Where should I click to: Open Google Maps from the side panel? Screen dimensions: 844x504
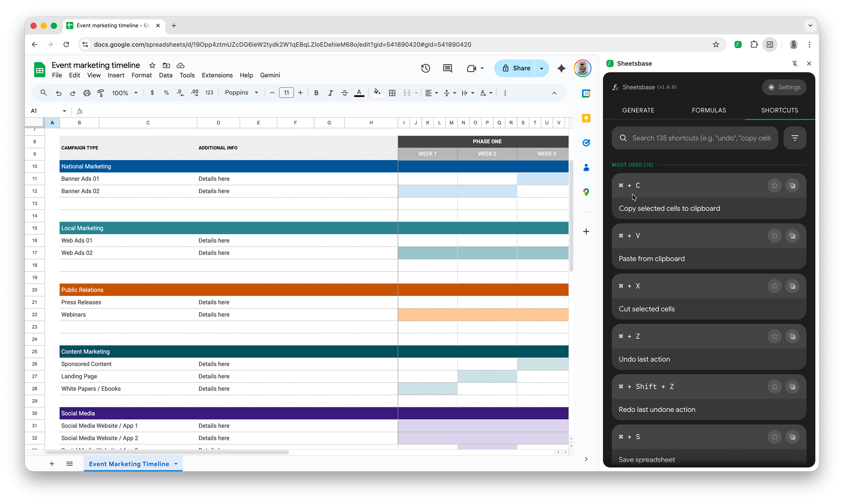coord(586,192)
